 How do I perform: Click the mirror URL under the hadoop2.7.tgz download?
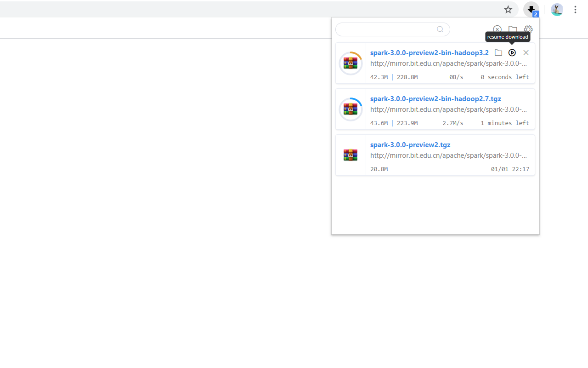tap(449, 109)
